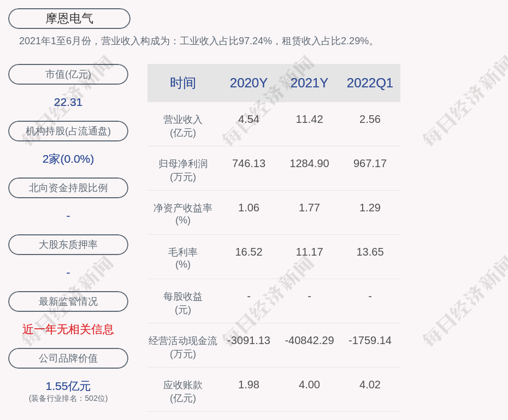The width and height of the screenshot is (508, 420).
Task: Click the 每股收益(元) row label
Action: (183, 303)
